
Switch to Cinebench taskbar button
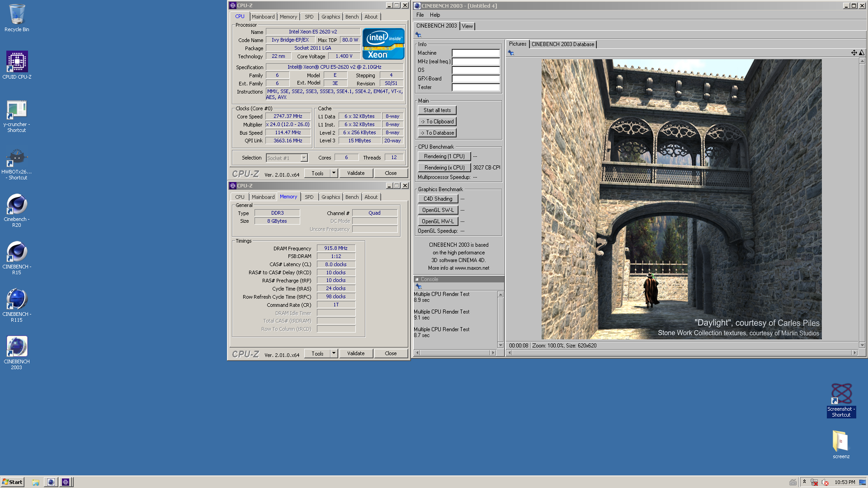(51, 482)
